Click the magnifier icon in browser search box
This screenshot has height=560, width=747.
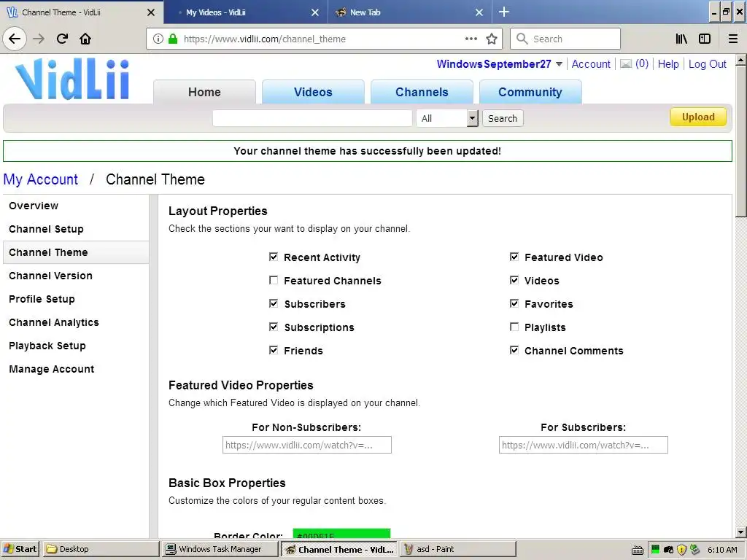pyautogui.click(x=522, y=39)
